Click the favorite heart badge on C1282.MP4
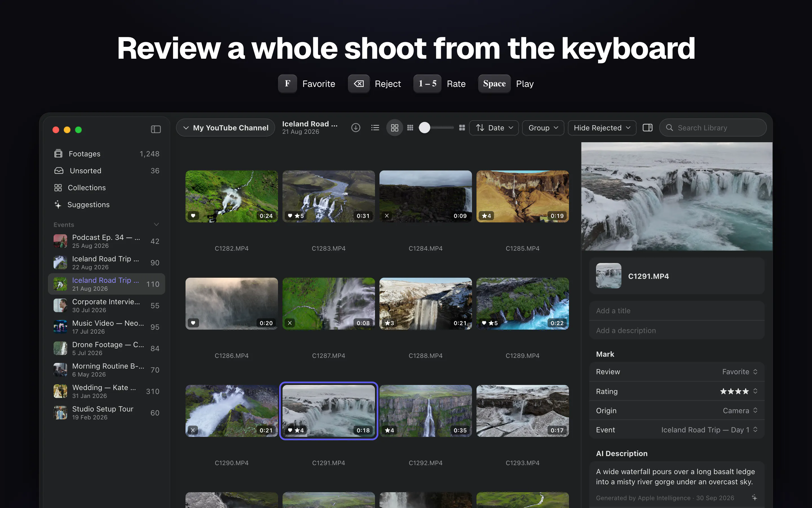The height and width of the screenshot is (508, 812). point(193,216)
